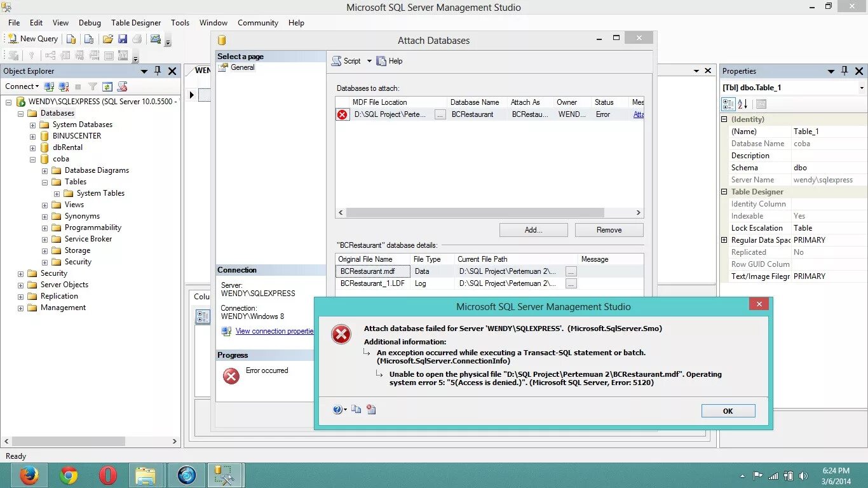Show hidden tray icons arrow

(x=743, y=476)
